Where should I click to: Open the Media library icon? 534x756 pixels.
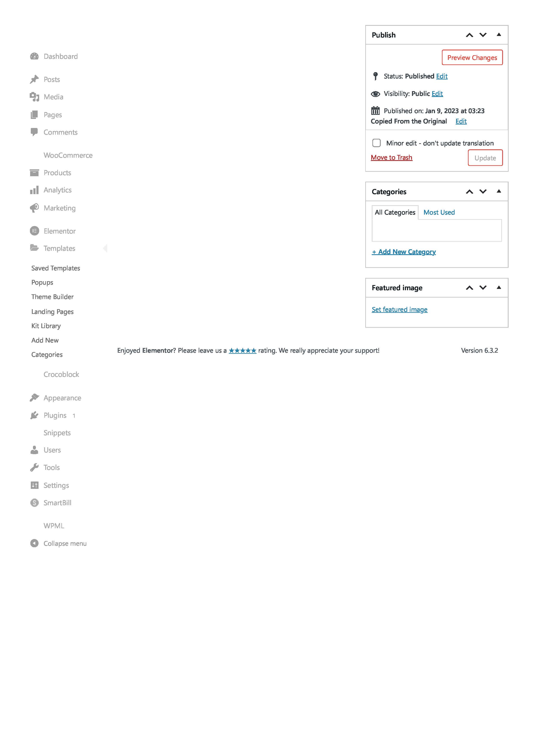pos(34,97)
